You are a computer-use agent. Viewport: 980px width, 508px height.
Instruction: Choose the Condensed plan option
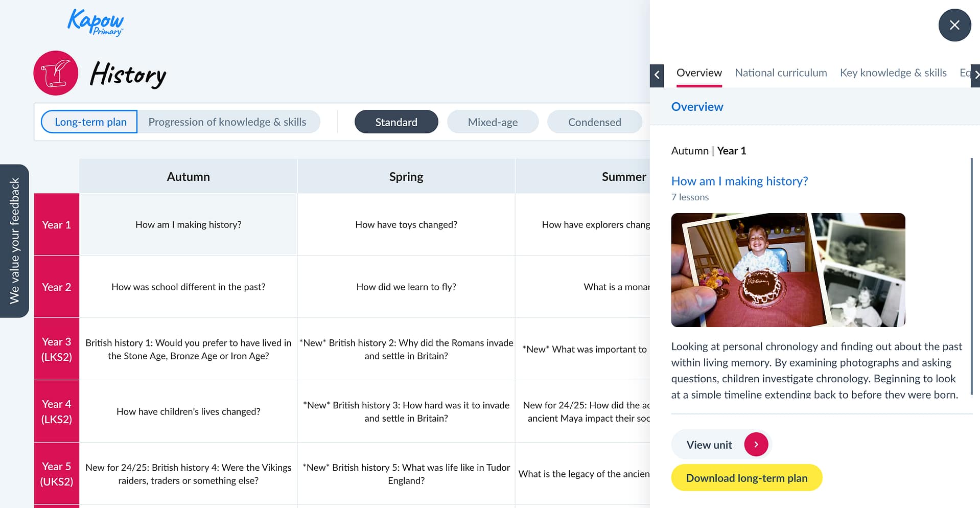click(594, 122)
